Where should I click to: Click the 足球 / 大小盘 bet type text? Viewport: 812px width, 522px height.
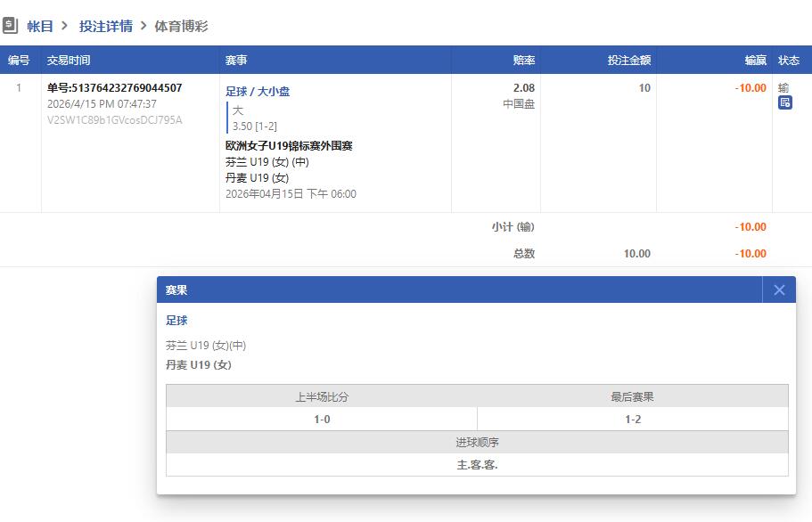coord(258,91)
